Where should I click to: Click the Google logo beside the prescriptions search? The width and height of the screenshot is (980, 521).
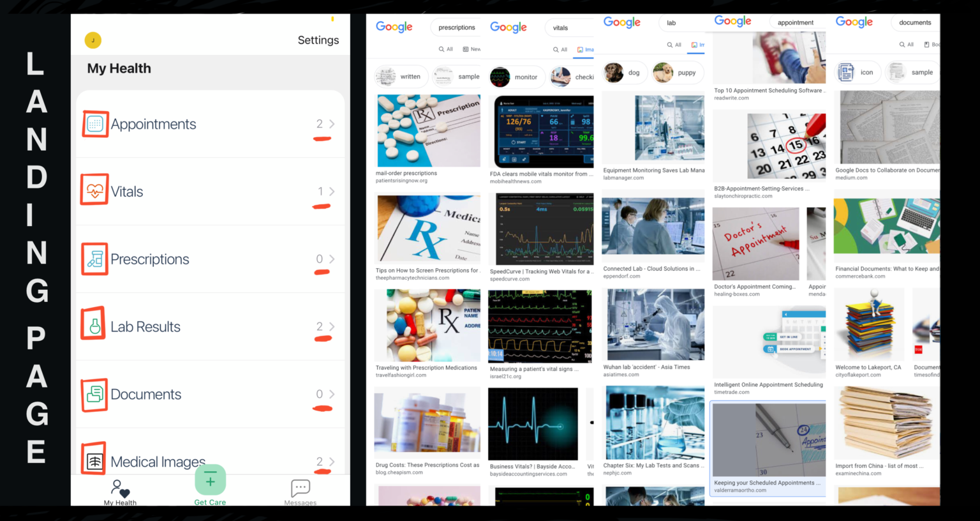394,27
